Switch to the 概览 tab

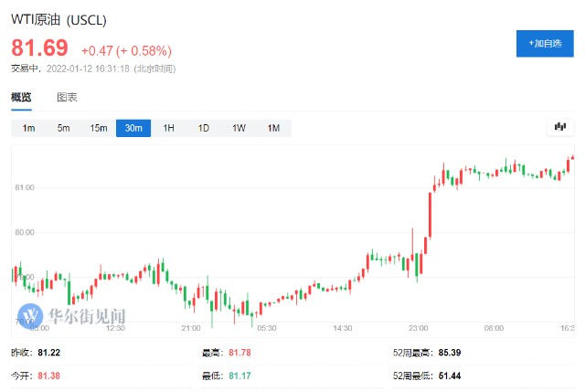click(21, 98)
